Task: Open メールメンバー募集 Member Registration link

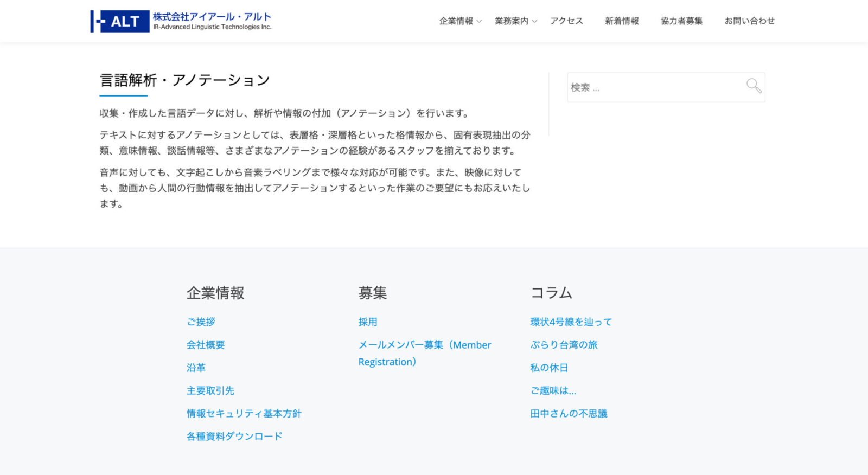Action: pyautogui.click(x=424, y=345)
